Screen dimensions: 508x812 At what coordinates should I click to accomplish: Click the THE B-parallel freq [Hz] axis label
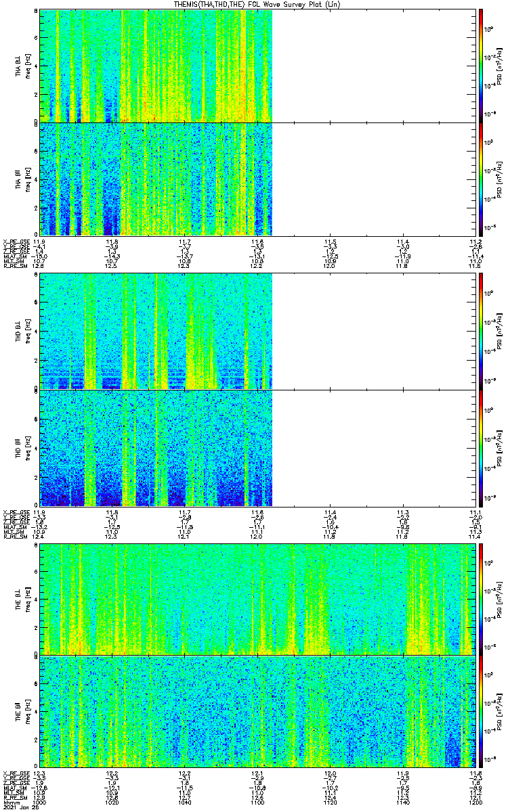coord(28,711)
